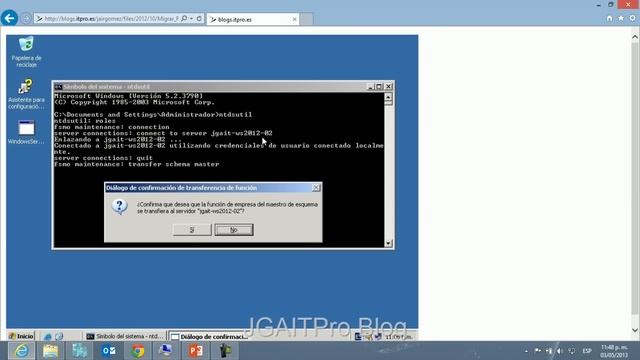Click Símbolo del sistema taskbar button
The height and width of the screenshot is (360, 640).
coord(124,336)
